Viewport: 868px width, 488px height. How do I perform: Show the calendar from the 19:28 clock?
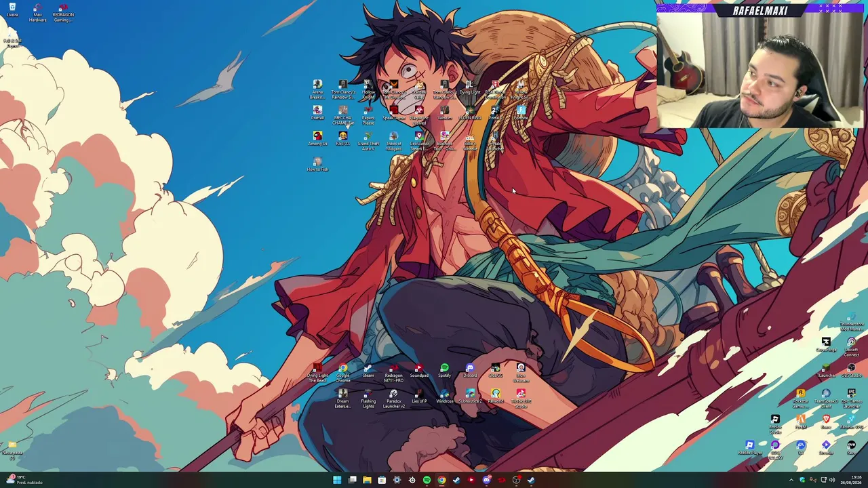851,480
